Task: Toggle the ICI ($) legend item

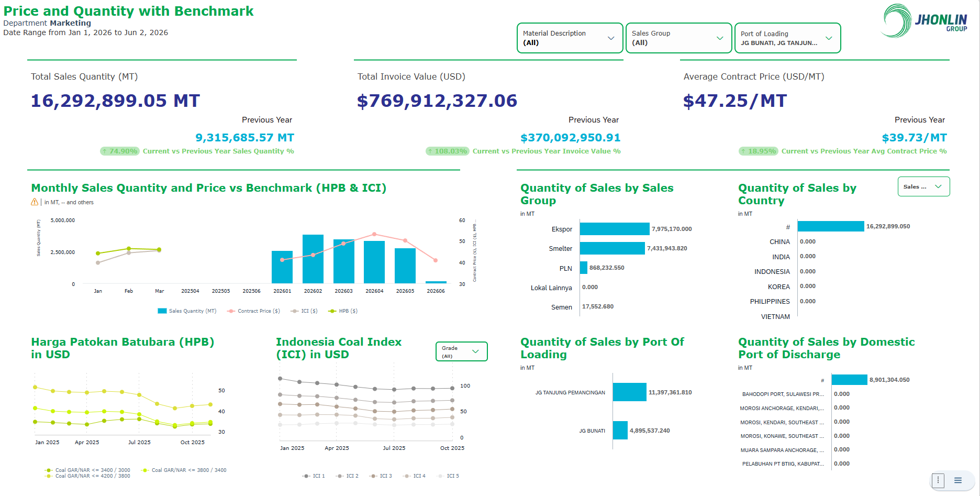Action: pos(304,311)
